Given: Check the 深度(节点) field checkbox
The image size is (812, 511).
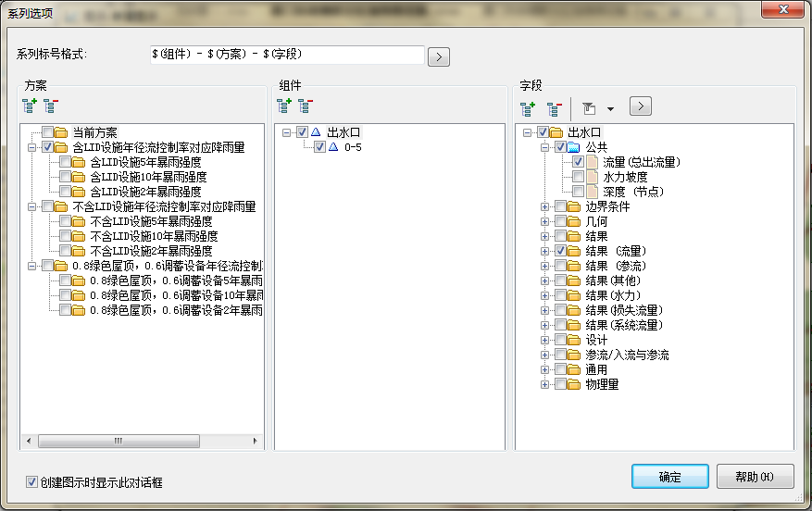Looking at the screenshot, I should pyautogui.click(x=578, y=192).
